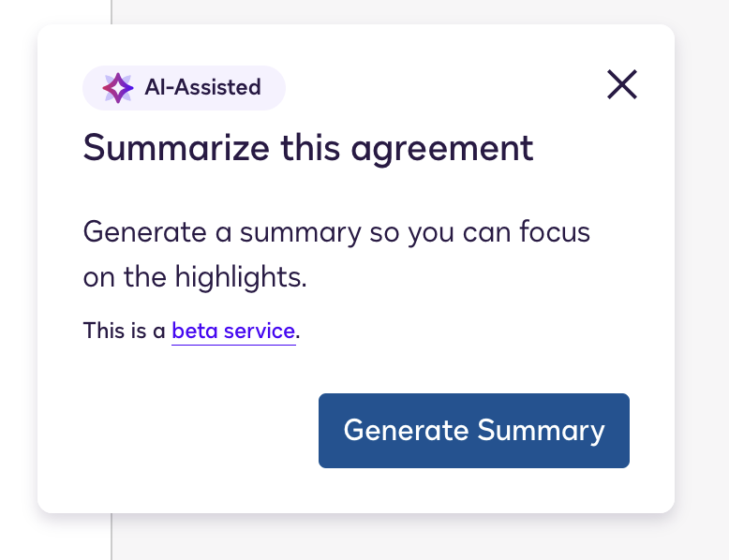The height and width of the screenshot is (560, 729).
Task: Click the 'Summarize this agreement' heading
Action: [308, 148]
